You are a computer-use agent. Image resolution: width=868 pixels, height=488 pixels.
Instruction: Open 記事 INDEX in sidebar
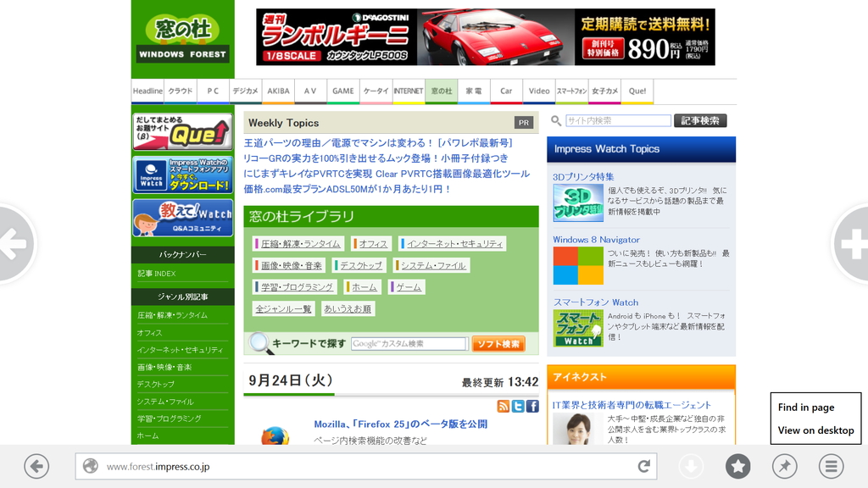(157, 274)
